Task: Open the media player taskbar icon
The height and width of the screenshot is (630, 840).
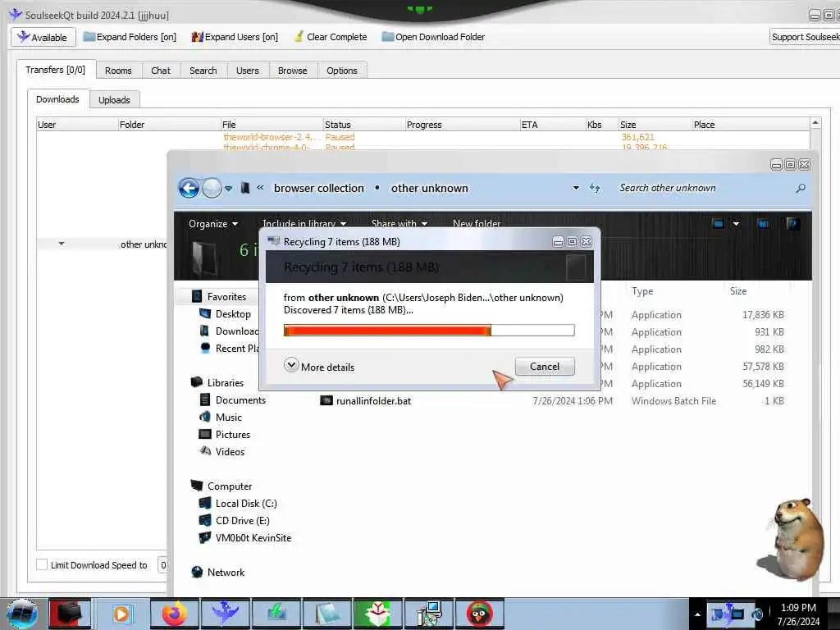Action: coord(121,614)
